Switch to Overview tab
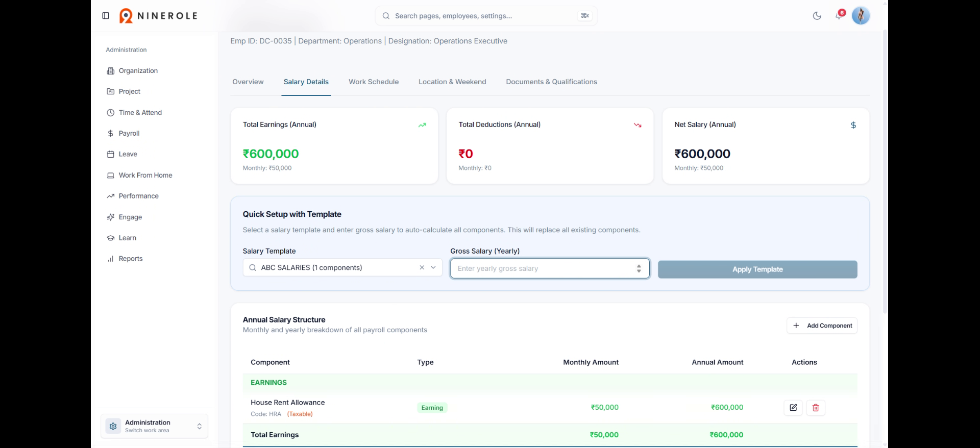980x448 pixels. (248, 82)
